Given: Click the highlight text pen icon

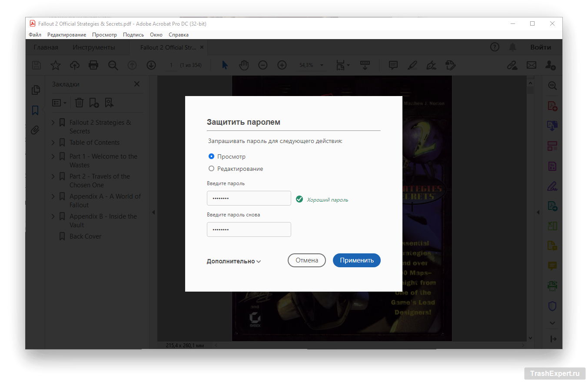Looking at the screenshot, I should [x=412, y=65].
